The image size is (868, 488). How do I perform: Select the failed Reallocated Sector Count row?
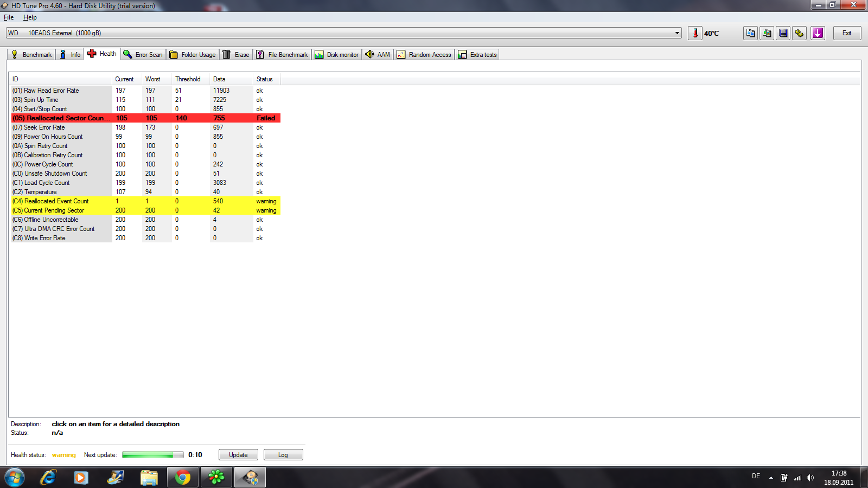[145, 118]
